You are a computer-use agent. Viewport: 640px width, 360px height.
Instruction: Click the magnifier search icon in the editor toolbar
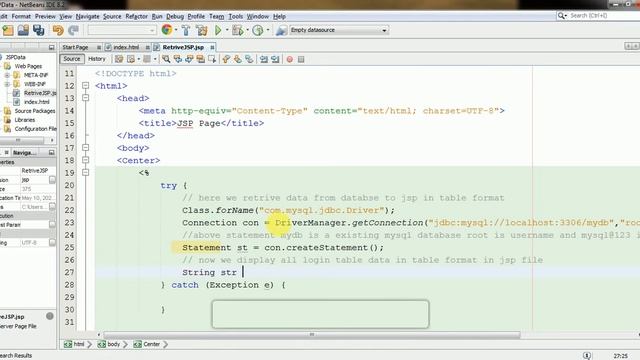[166, 59]
